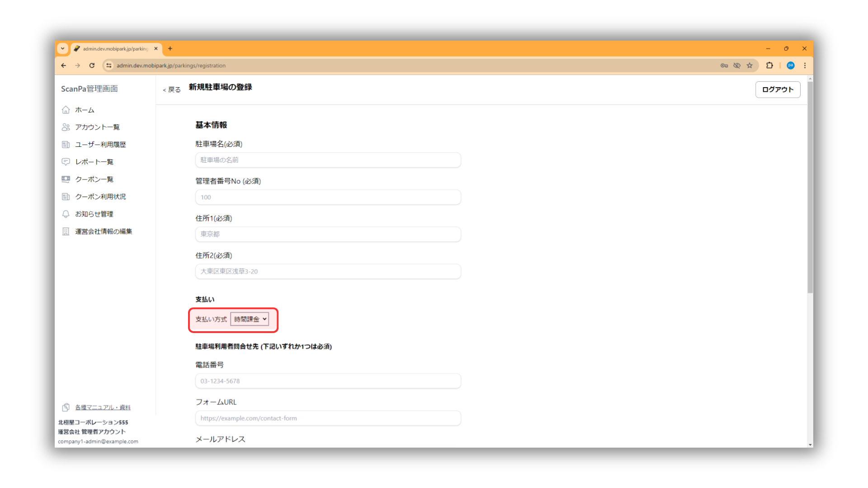The height and width of the screenshot is (488, 868).
Task: Bookmark this page with star icon
Action: pos(750,66)
